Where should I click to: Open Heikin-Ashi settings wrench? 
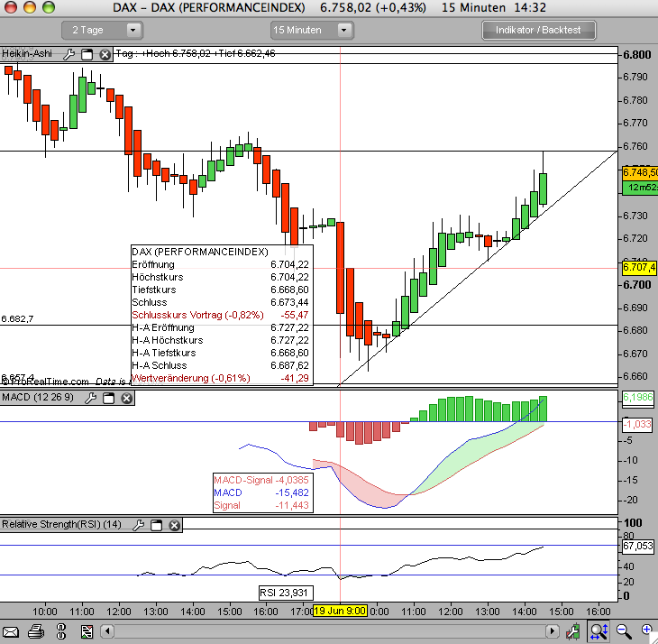pos(69,54)
